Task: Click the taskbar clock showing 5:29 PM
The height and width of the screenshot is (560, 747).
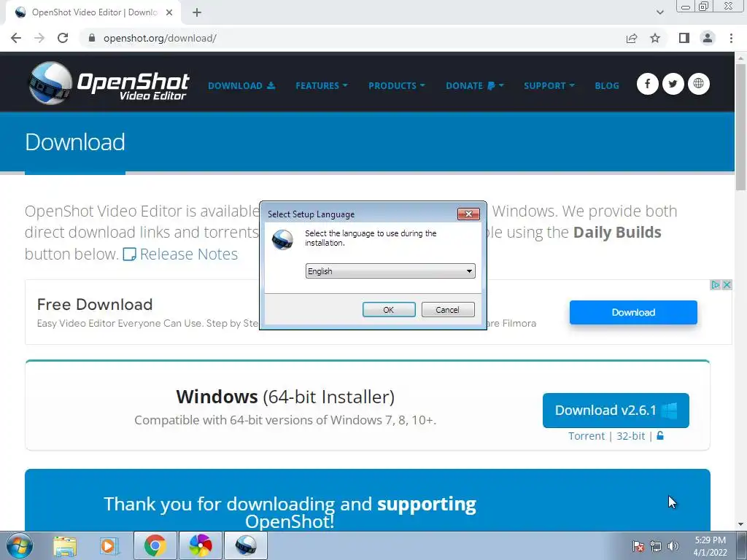Action: (x=710, y=546)
